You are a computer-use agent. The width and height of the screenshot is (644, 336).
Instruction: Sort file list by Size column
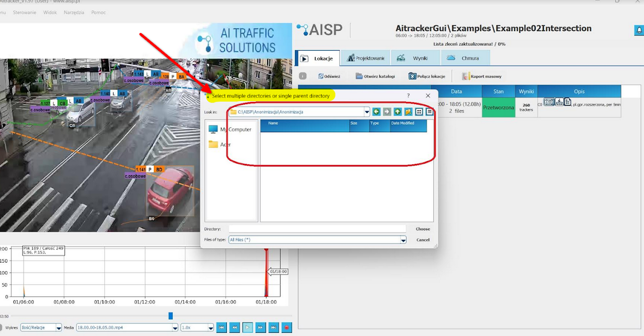click(359, 126)
